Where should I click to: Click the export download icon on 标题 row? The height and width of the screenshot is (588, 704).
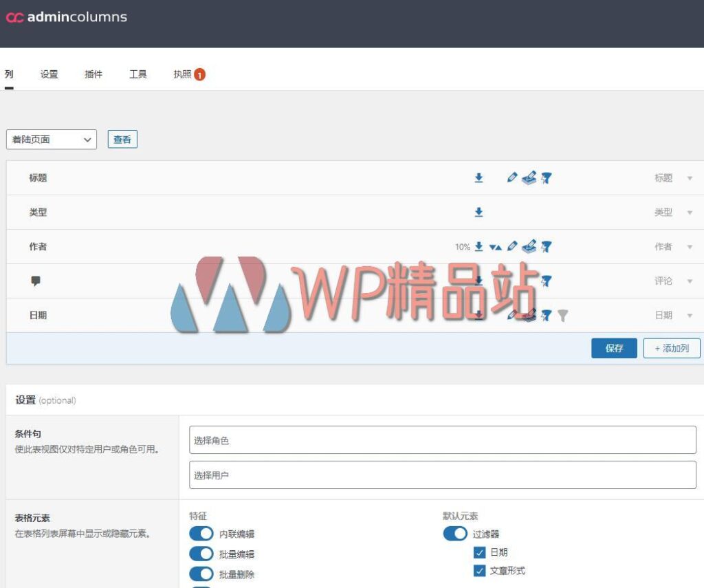pyautogui.click(x=478, y=177)
